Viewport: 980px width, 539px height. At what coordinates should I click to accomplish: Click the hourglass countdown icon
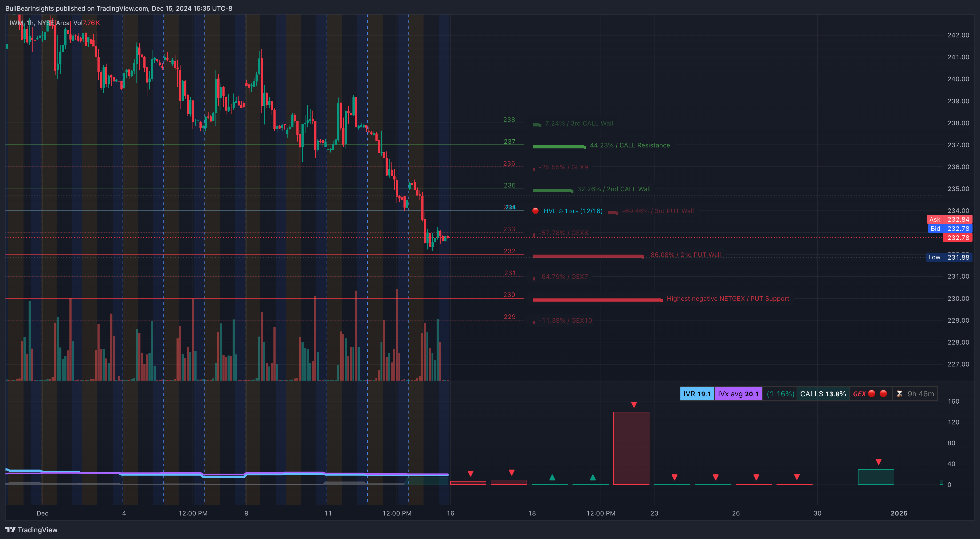click(899, 394)
